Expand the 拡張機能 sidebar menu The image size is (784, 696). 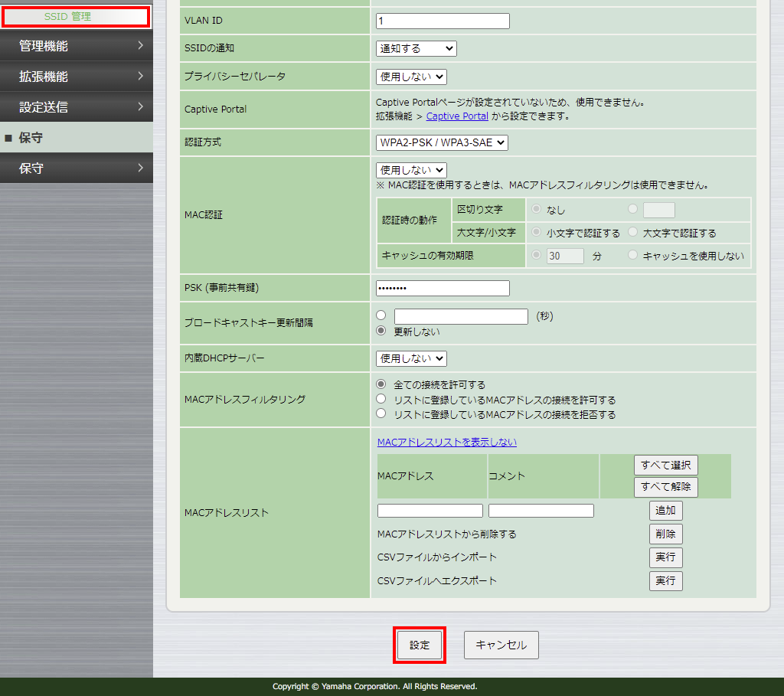click(77, 76)
